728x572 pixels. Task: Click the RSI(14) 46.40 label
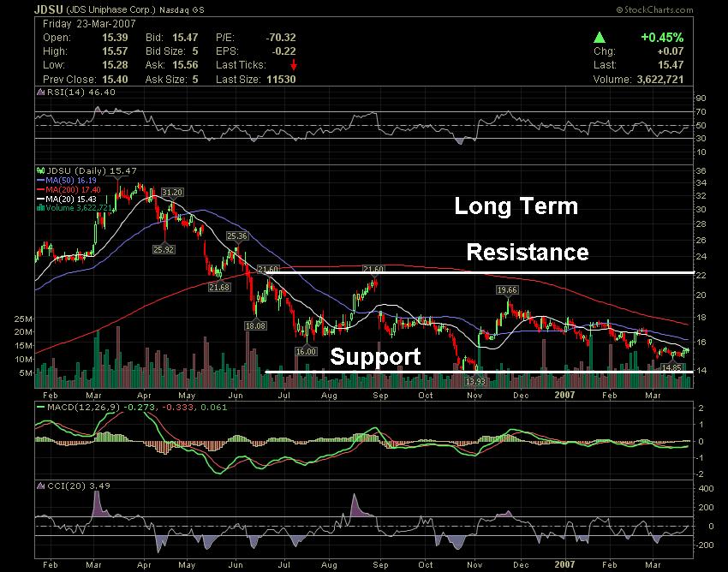(81, 92)
